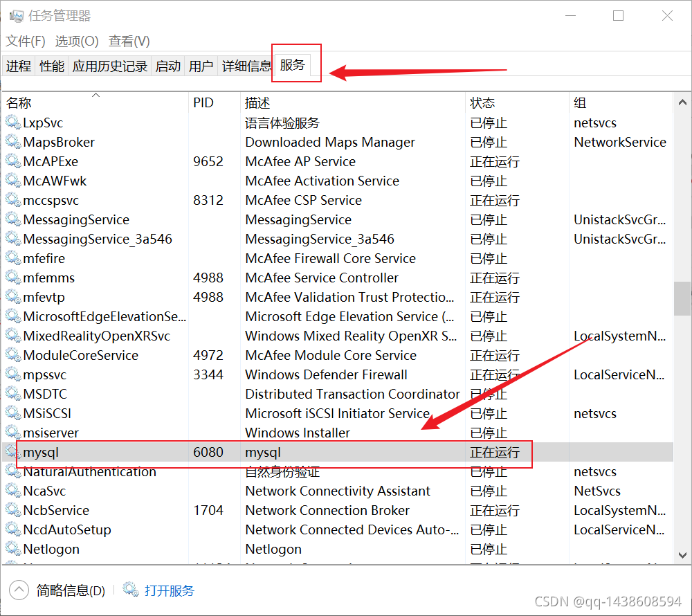Sort services by 组 column header
Viewport: 692px width, 616px height.
[x=621, y=102]
